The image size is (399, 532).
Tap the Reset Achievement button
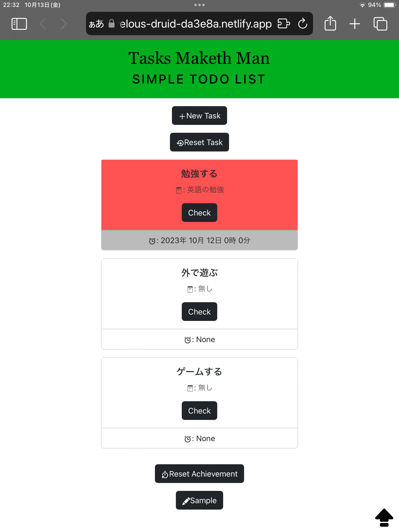199,473
